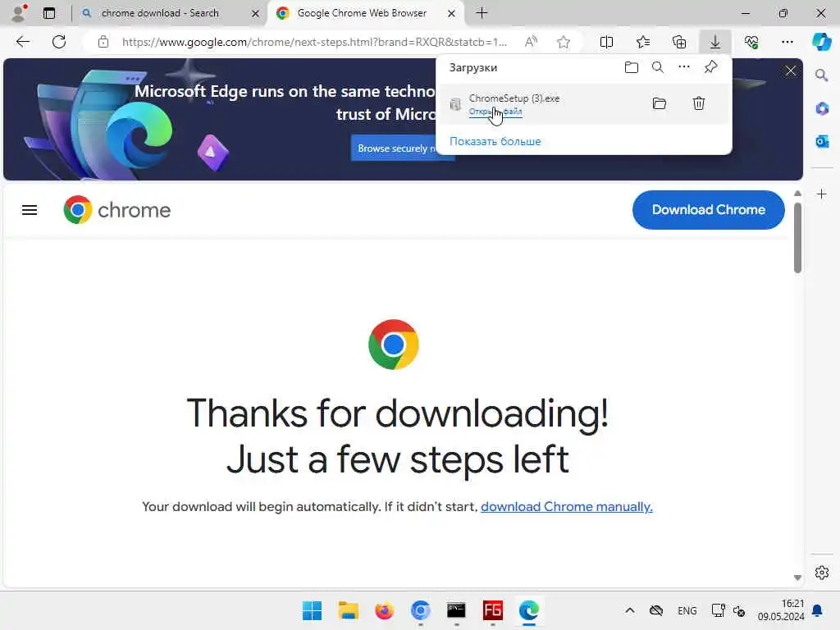The height and width of the screenshot is (630, 840).
Task: Open Copilot sidebar icon
Action: (821, 42)
